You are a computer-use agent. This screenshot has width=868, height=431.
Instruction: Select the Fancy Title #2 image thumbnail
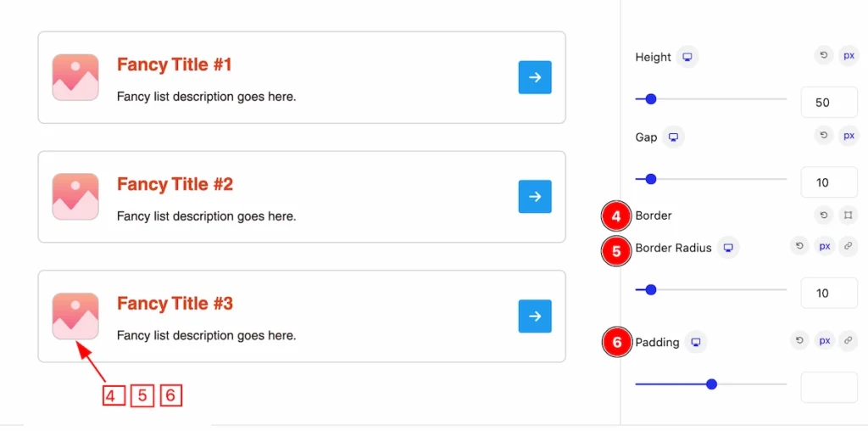75,197
